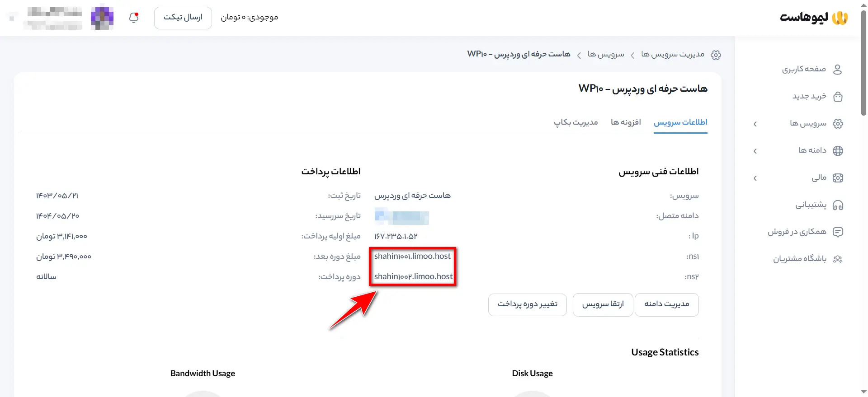Open the user avatar thumbnail
Image resolution: width=868 pixels, height=397 pixels.
(x=102, y=18)
